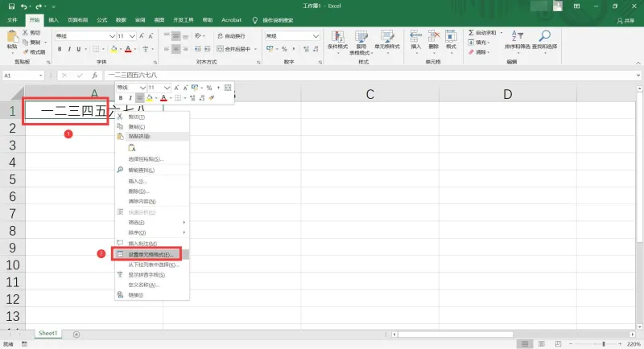
Task: Click the Format Painter (格式刷) in the ribbon
Action: (x=34, y=52)
